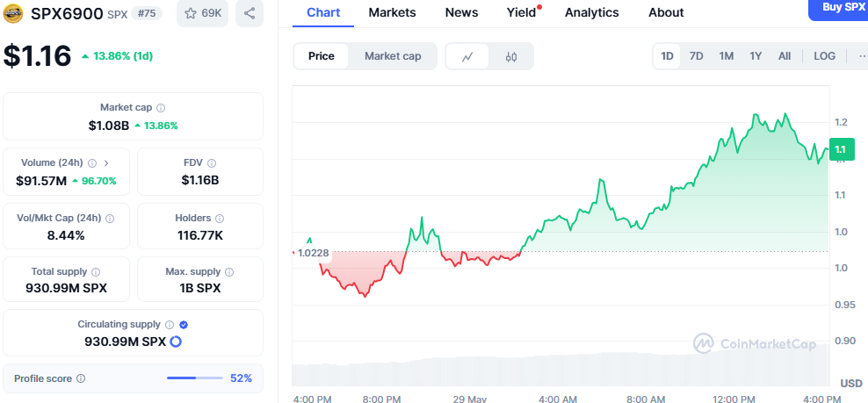This screenshot has height=403, width=868.
Task: Open the Markets tab
Action: [x=393, y=12]
